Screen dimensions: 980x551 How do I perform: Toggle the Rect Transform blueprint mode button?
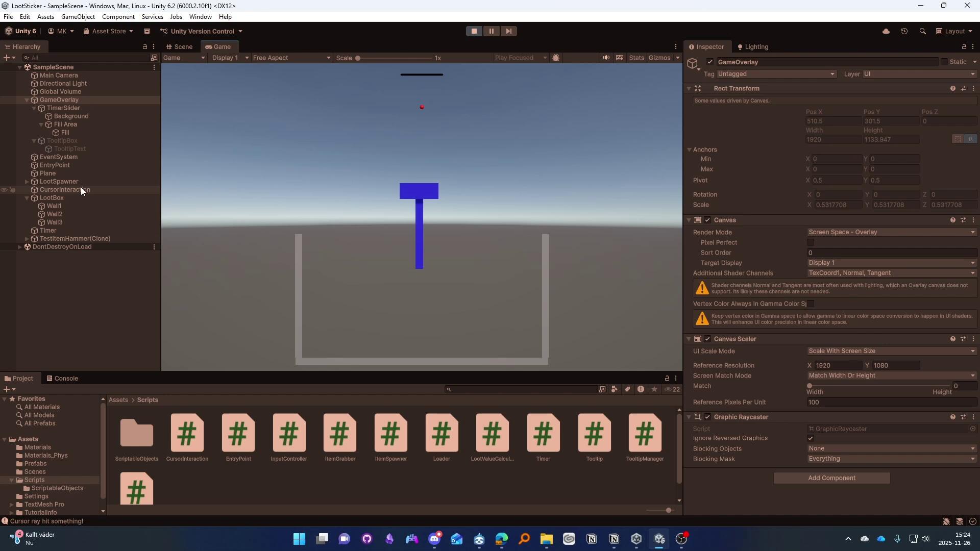[958, 139]
